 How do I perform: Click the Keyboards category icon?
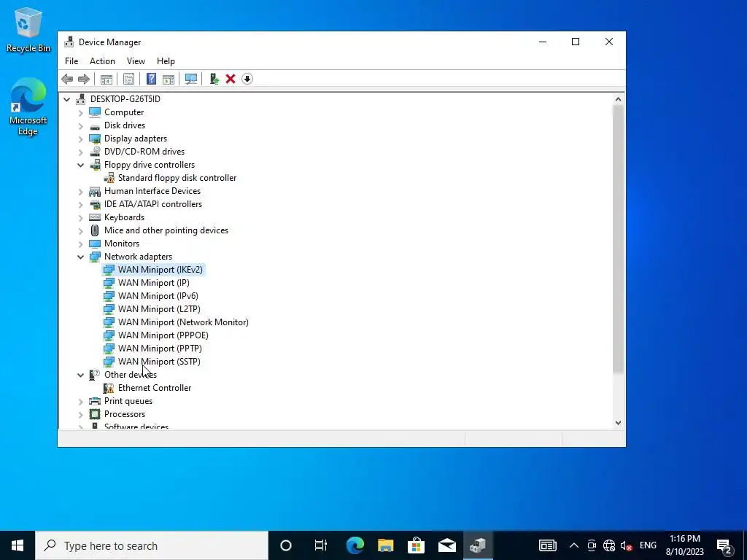coord(95,217)
